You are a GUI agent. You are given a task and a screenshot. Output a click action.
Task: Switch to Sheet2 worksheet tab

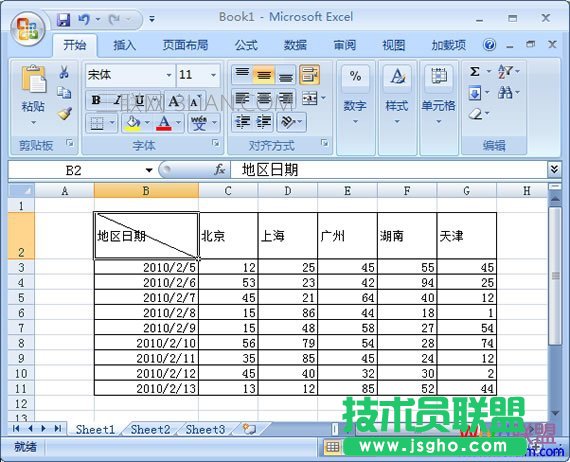tap(150, 429)
